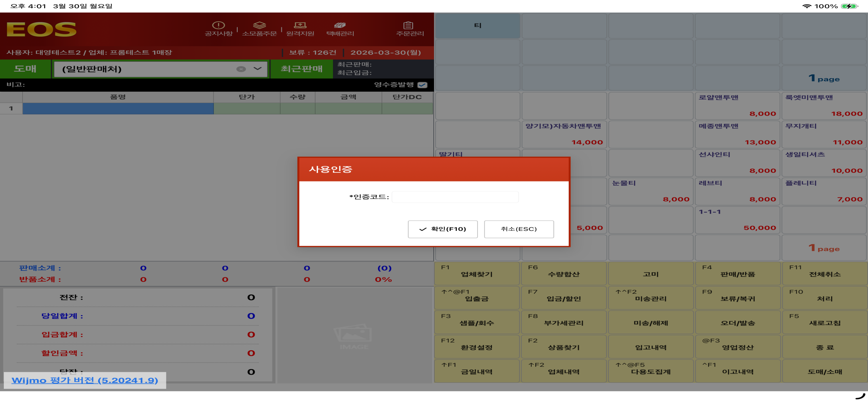Click 입고내역 function button

[x=651, y=347]
